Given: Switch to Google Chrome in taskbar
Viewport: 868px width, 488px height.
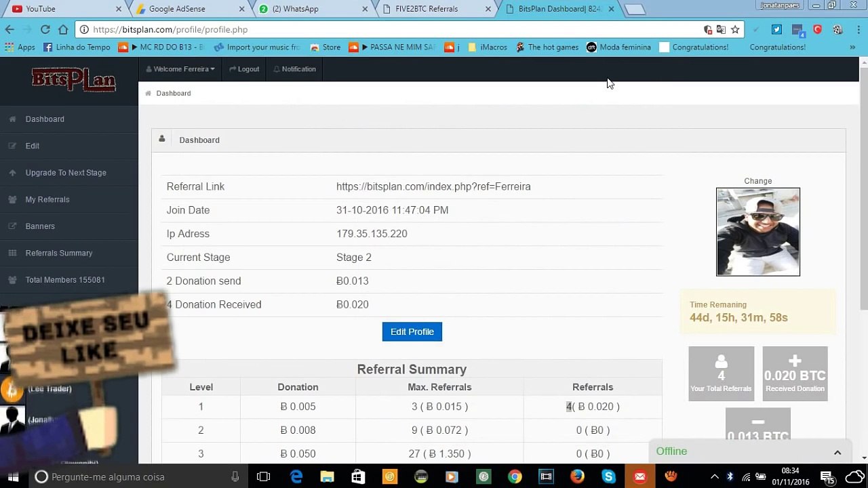Looking at the screenshot, I should point(515,476).
